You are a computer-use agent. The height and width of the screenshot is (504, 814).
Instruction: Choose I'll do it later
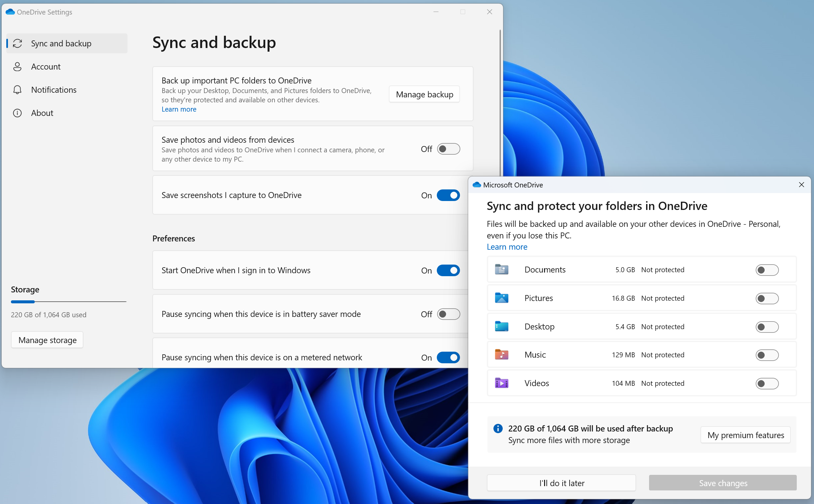[562, 483]
